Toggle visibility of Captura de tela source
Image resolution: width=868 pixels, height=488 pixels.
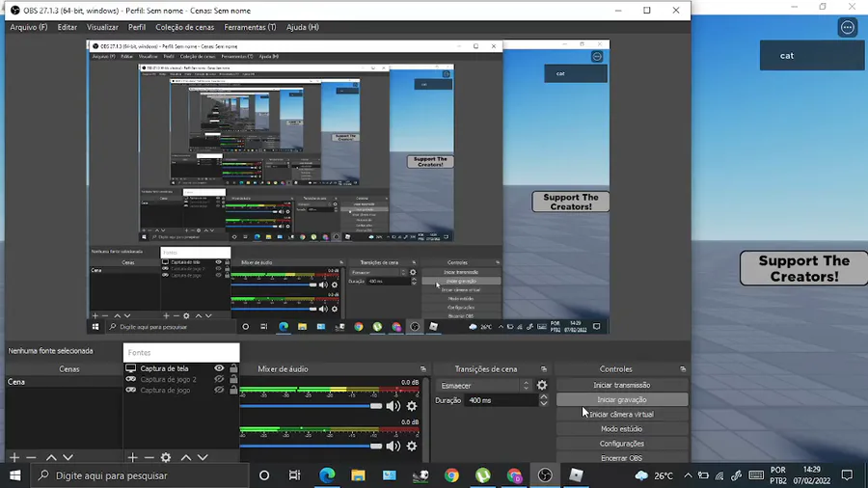[x=219, y=368]
